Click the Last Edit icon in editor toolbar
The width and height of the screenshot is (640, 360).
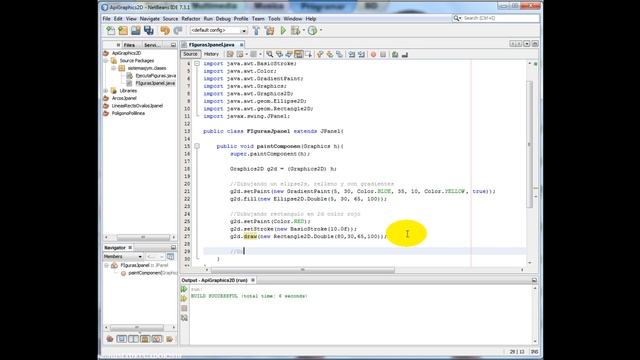click(230, 54)
